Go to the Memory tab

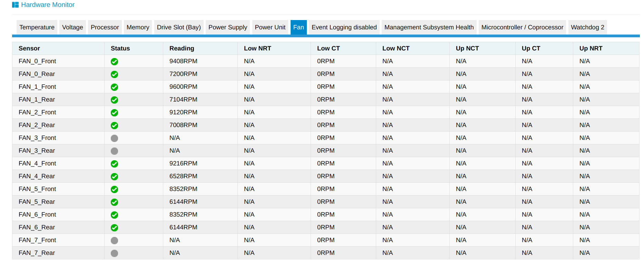(x=138, y=27)
